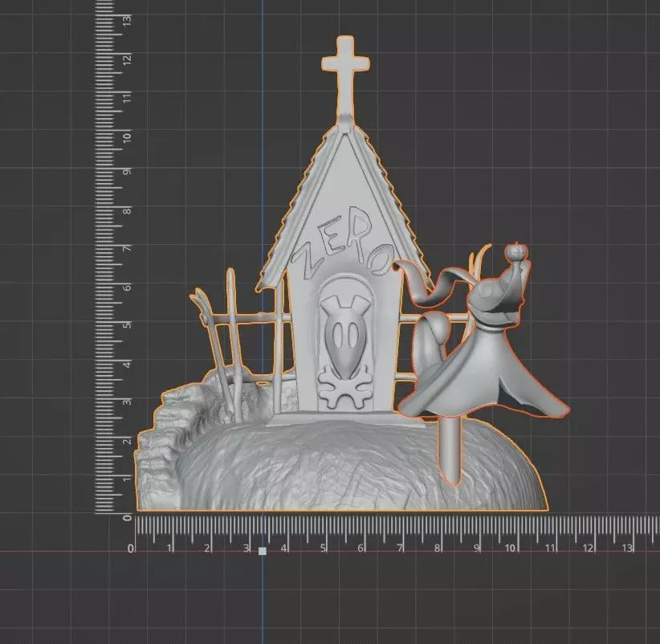660x644 pixels.
Task: Click number 11 on the horizontal ruler
Action: coord(550,548)
